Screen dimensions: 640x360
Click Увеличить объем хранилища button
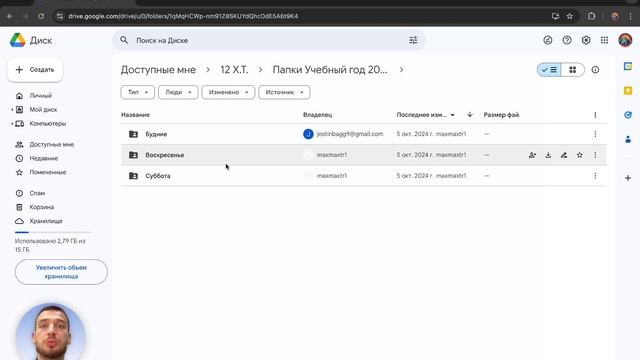click(61, 272)
